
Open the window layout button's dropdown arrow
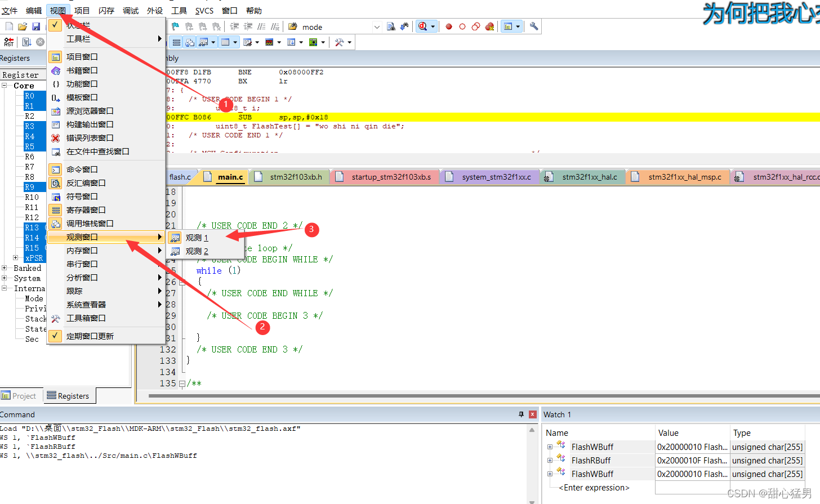[518, 26]
